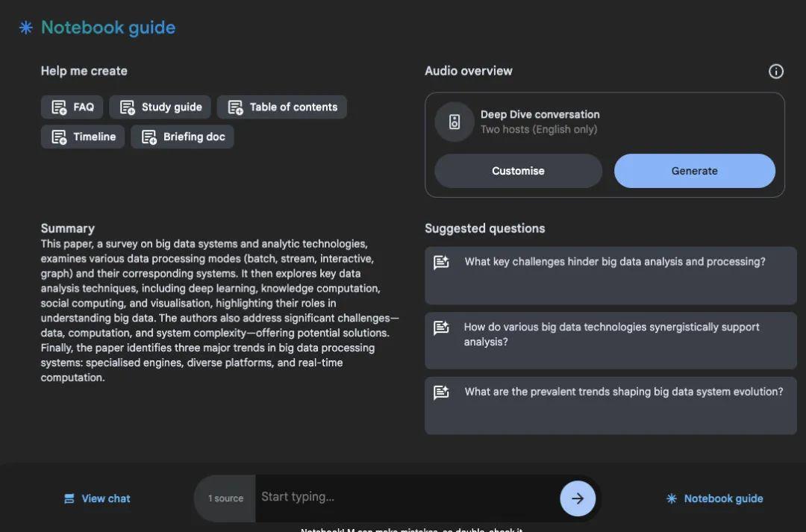Click the Audio overview info icon
The image size is (806, 532).
pos(776,72)
